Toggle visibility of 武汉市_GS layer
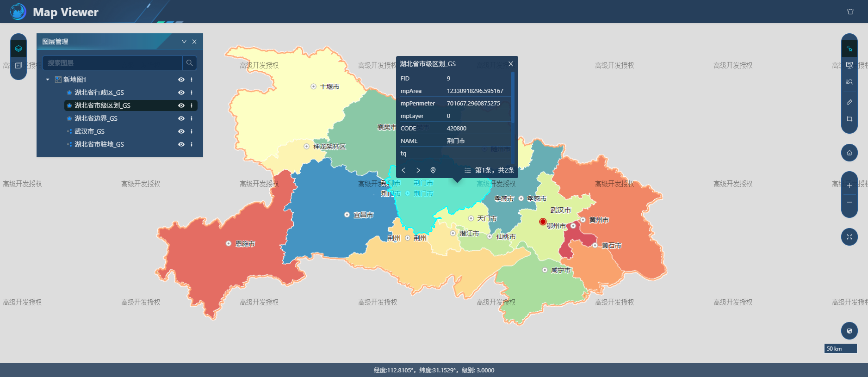The image size is (868, 377). [x=181, y=131]
